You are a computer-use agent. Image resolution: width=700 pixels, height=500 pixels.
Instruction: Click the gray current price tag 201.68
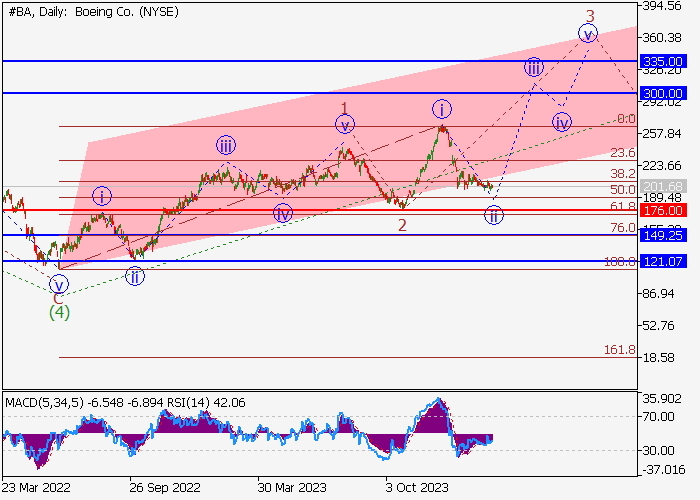[x=663, y=186]
